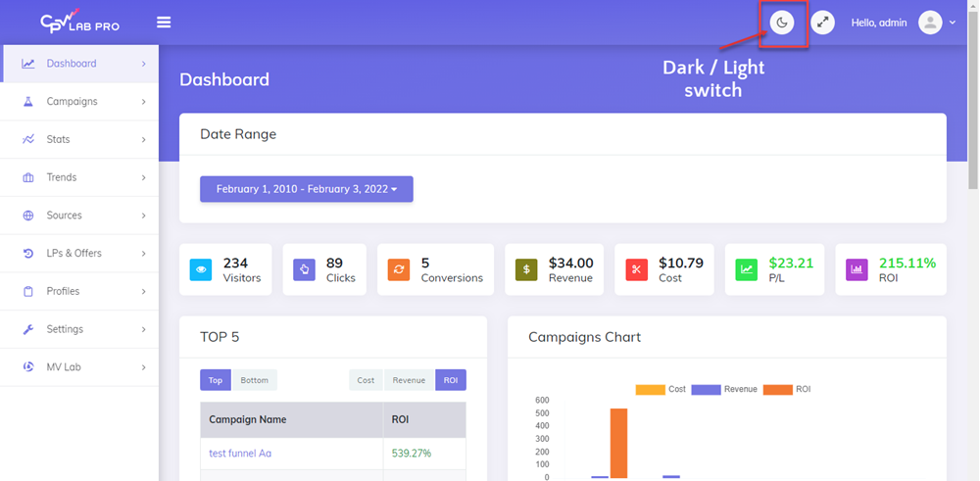Open the test funnel Aa campaign link

240,454
